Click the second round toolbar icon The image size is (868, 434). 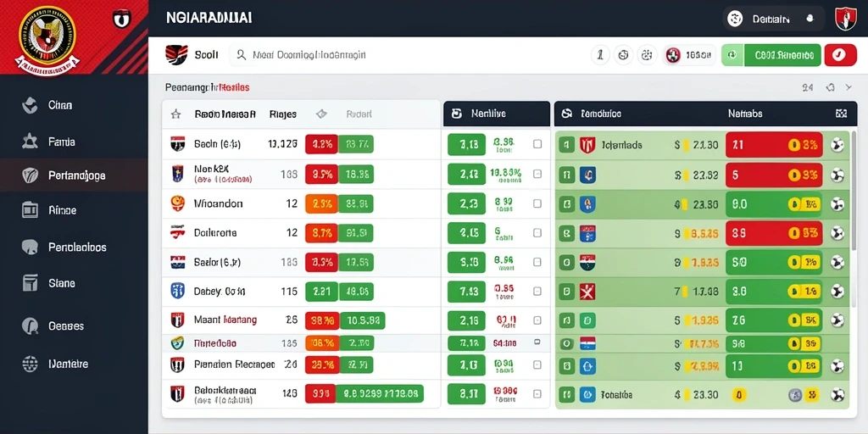tap(623, 55)
